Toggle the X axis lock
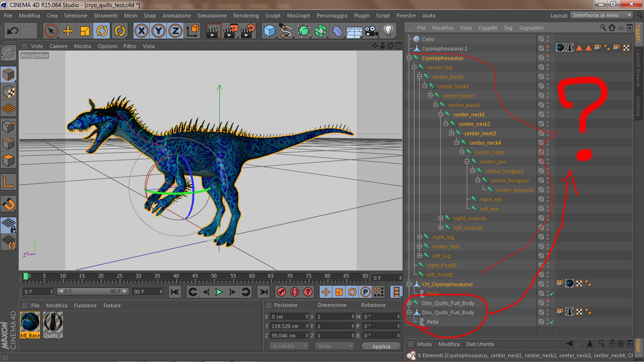Viewport: 644px width, 362px height. point(141,32)
